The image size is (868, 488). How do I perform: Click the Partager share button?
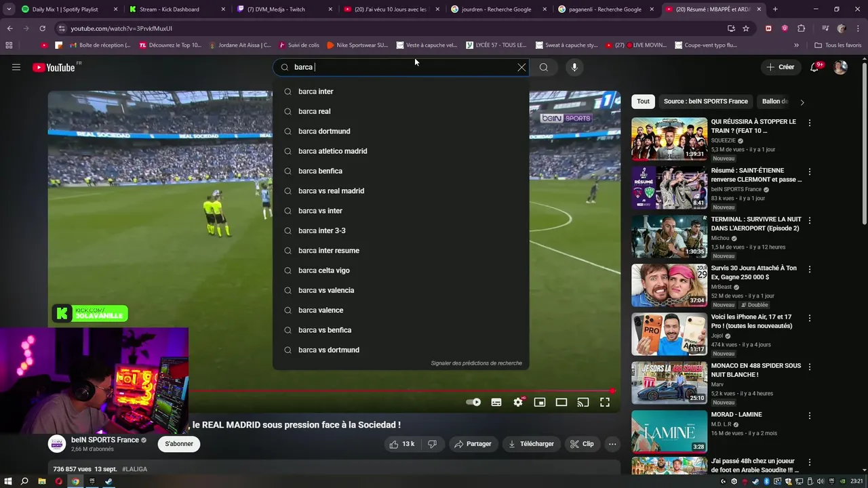(473, 444)
